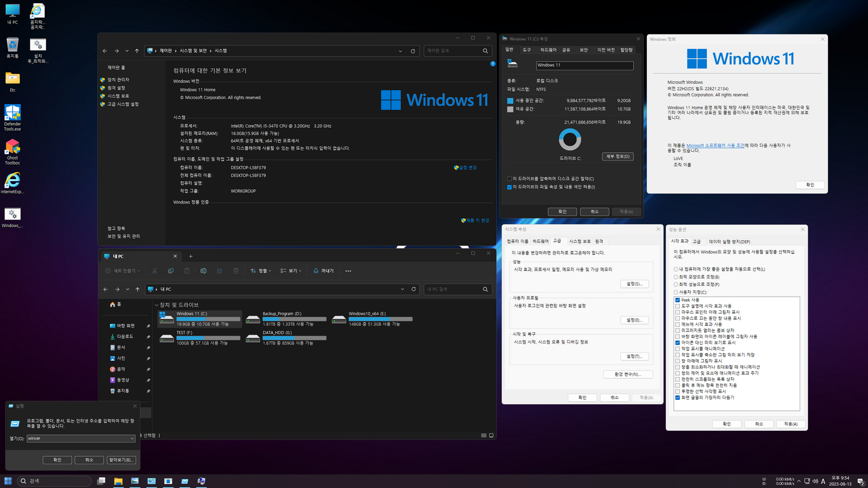
Task: Open the 내 PC desktop icon
Action: click(x=13, y=14)
